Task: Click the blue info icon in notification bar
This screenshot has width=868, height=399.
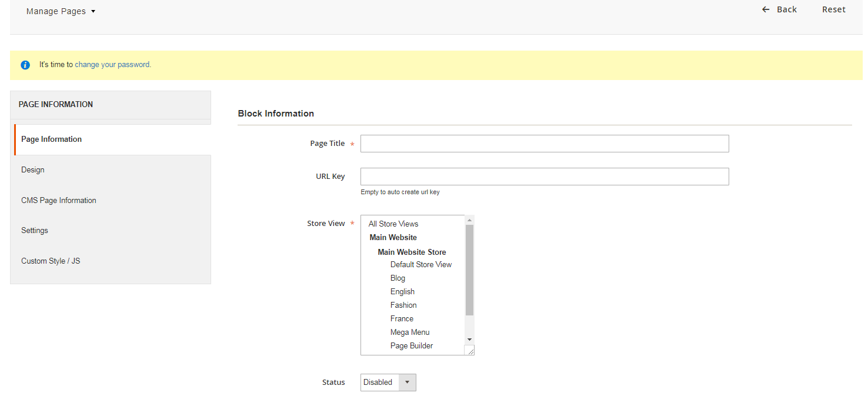Action: click(x=25, y=65)
